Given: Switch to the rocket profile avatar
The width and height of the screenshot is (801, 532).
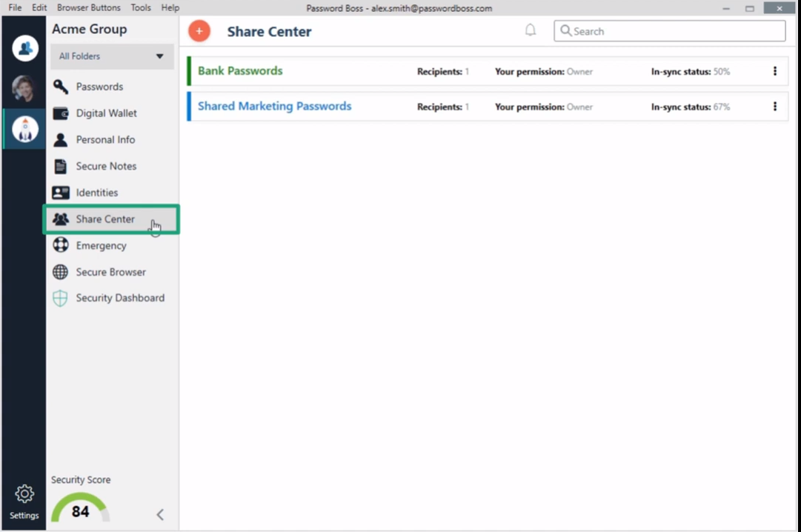Looking at the screenshot, I should pos(24,127).
